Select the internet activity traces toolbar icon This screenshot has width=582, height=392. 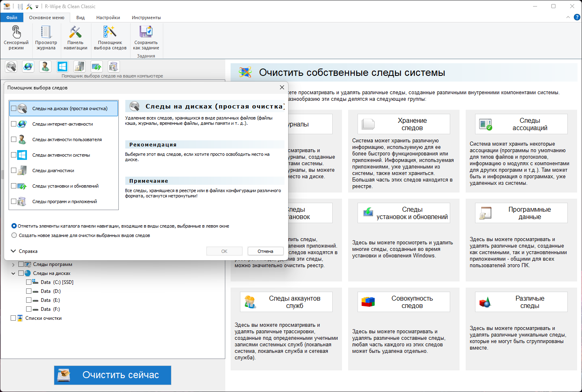click(28, 66)
